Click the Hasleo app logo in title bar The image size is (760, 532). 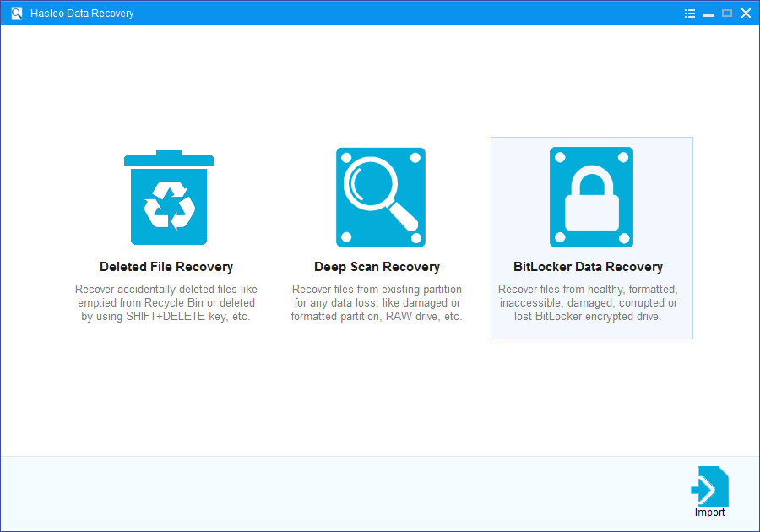click(17, 13)
